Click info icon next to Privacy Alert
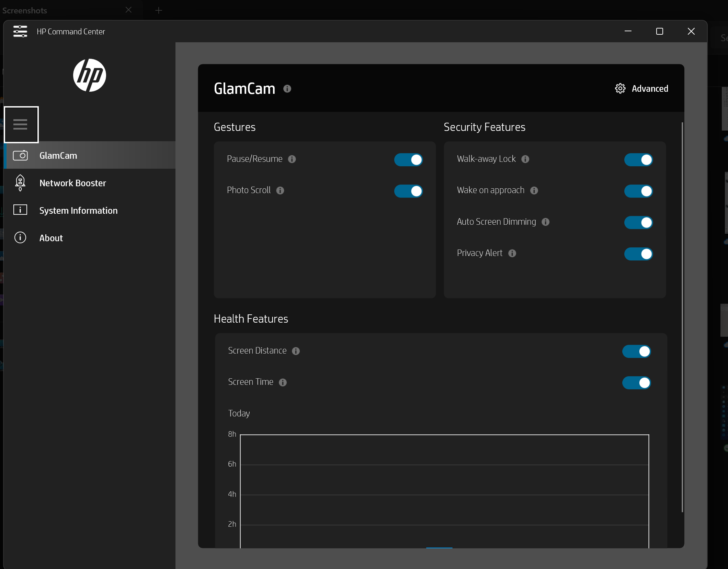This screenshot has width=728, height=569. [512, 253]
